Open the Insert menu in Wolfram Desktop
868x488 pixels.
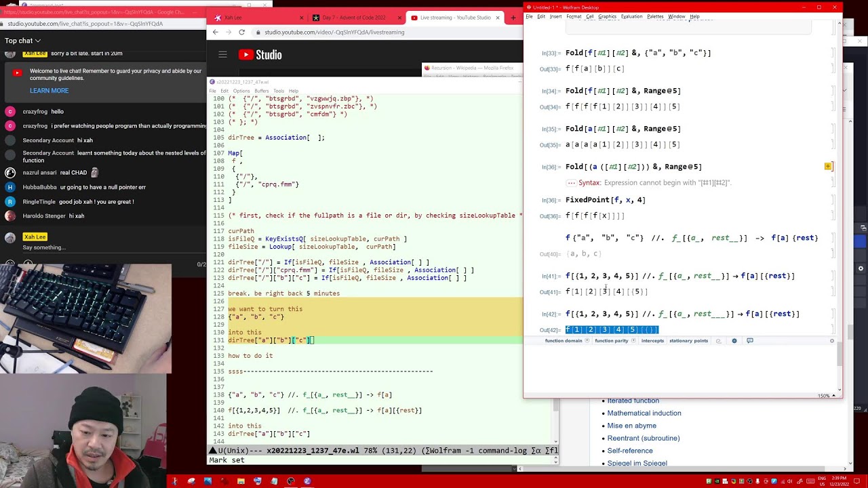coord(555,16)
